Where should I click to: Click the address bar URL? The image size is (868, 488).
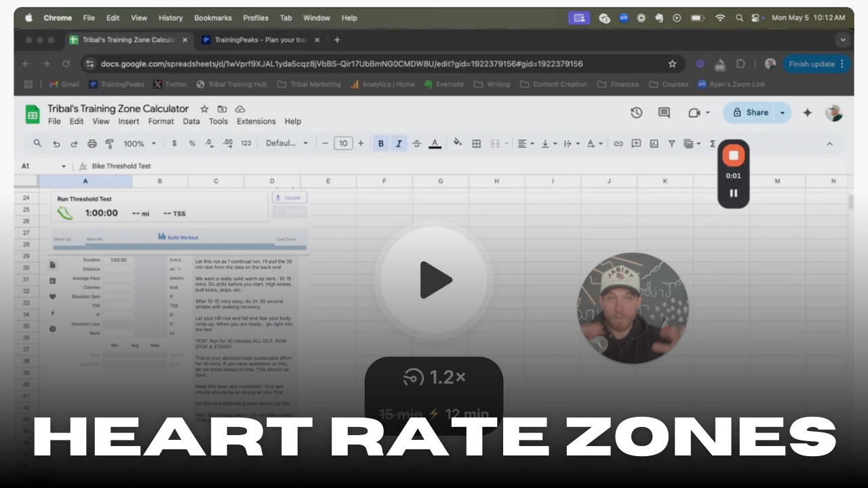click(x=342, y=64)
